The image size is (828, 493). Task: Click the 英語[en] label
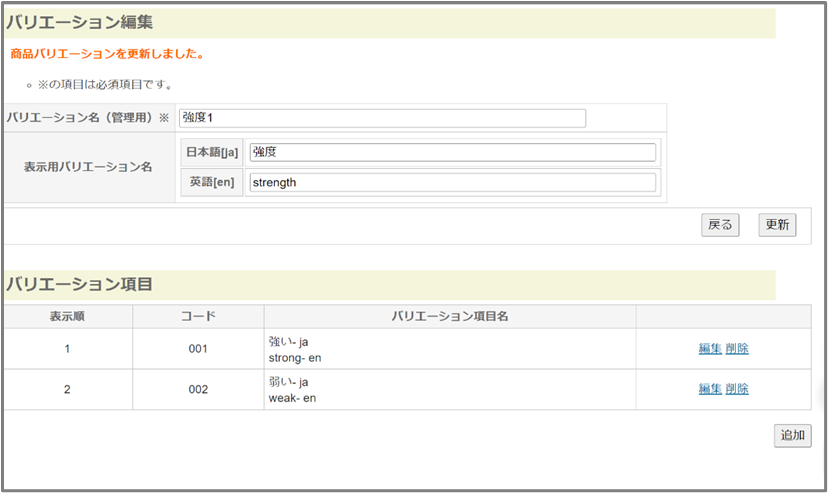tap(211, 182)
